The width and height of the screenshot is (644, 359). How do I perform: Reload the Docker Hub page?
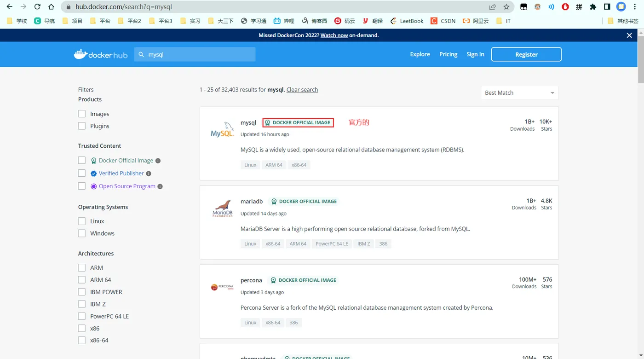click(x=37, y=7)
